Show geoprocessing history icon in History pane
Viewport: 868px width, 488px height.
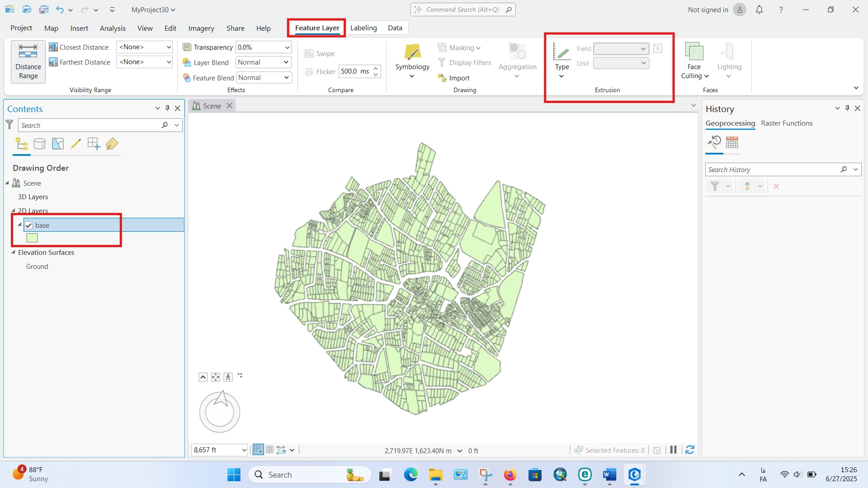(x=714, y=143)
